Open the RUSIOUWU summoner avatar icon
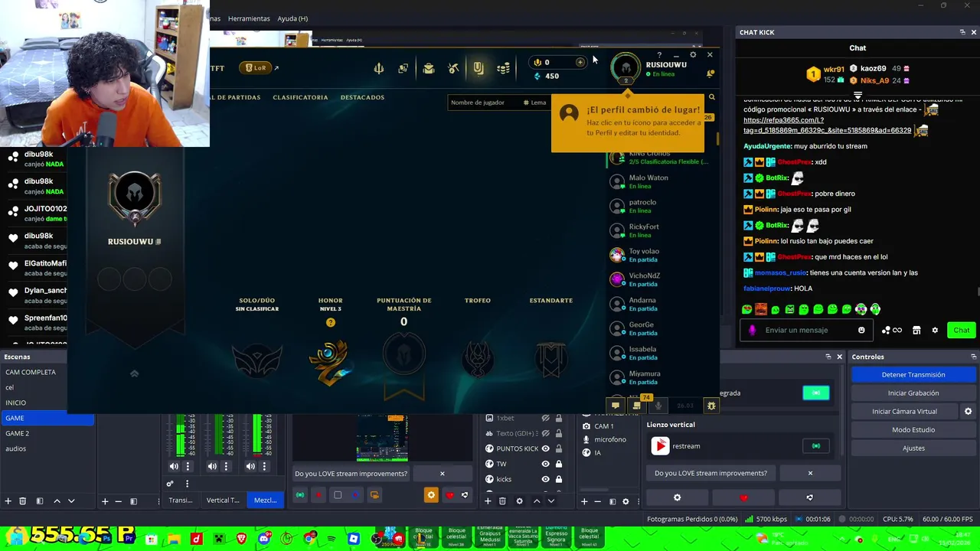The image size is (980, 551). pyautogui.click(x=626, y=67)
